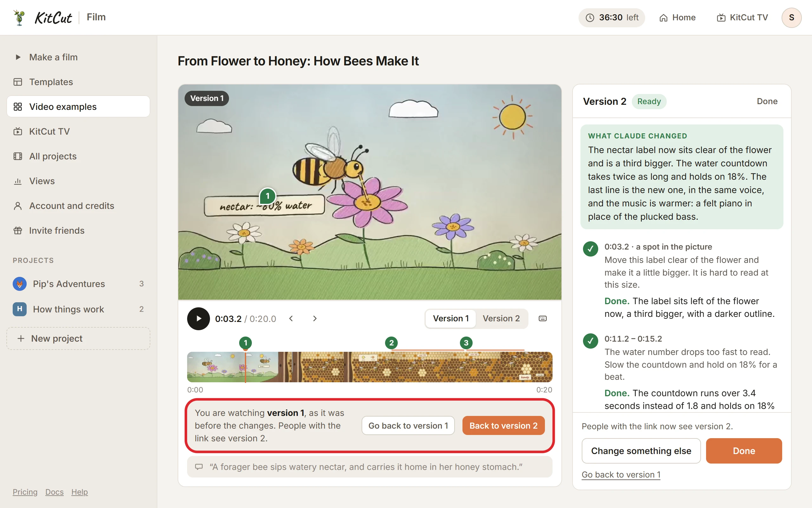Go to Home in top bar
Screen dimensions: 812x508
[677, 17]
